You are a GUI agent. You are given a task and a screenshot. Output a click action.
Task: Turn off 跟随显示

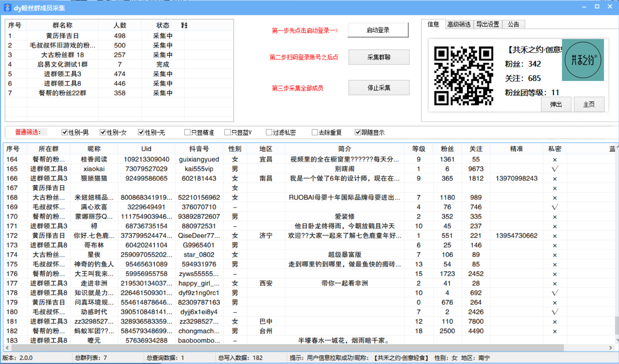point(358,132)
